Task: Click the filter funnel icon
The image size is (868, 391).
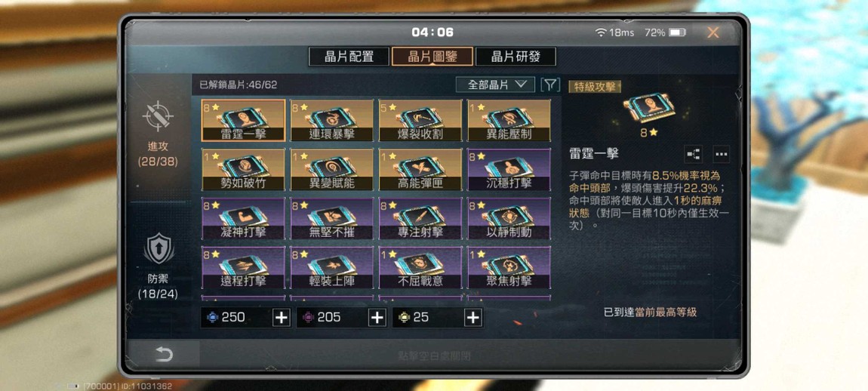Action: point(549,85)
